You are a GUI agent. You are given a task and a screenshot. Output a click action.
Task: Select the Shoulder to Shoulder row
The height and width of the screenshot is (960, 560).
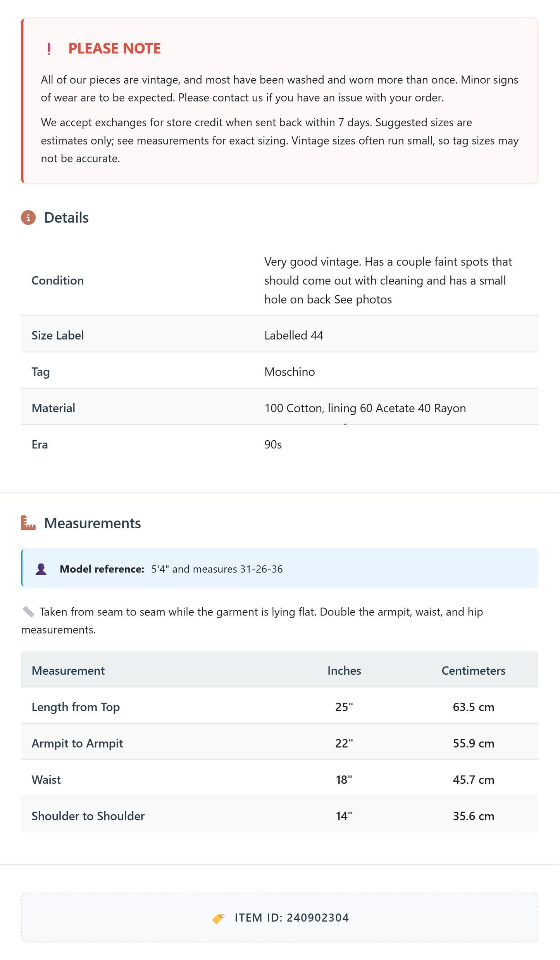[279, 816]
